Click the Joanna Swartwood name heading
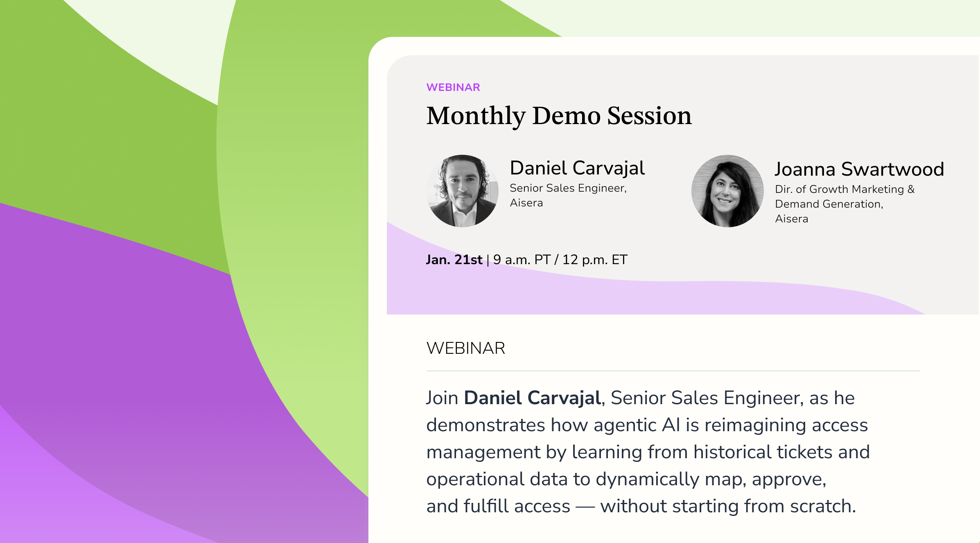Viewport: 980px width, 543px height. pos(859,169)
